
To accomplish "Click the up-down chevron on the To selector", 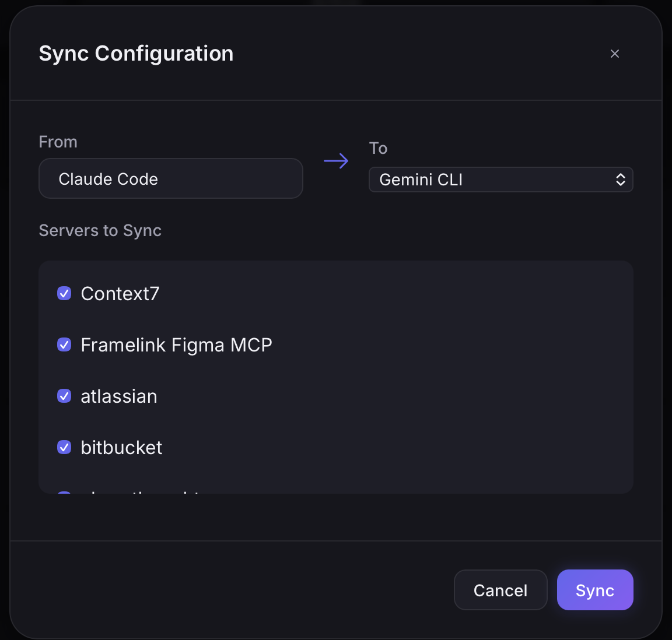I will pyautogui.click(x=621, y=180).
